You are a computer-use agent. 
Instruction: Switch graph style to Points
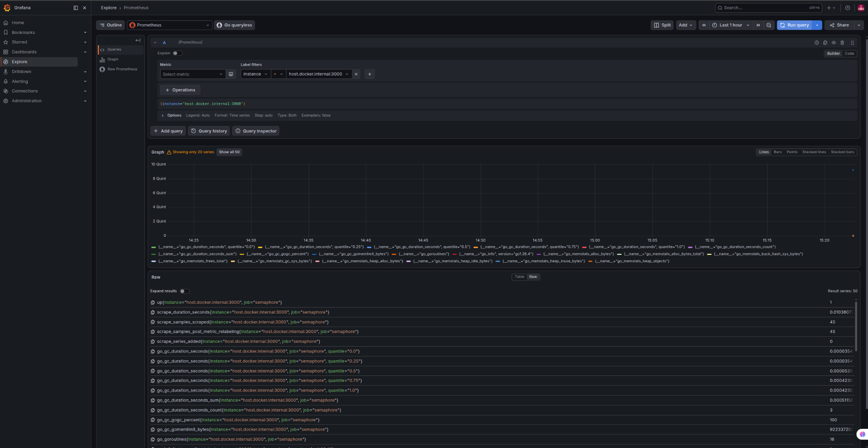(x=792, y=152)
